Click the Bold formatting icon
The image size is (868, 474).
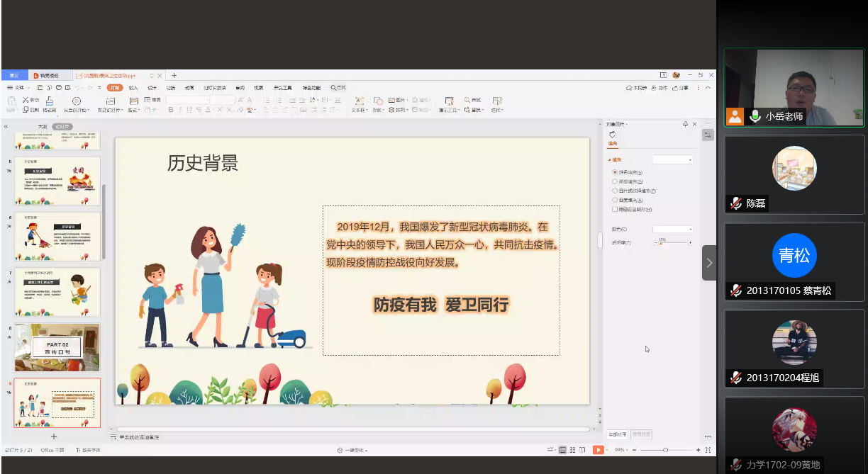(x=171, y=110)
